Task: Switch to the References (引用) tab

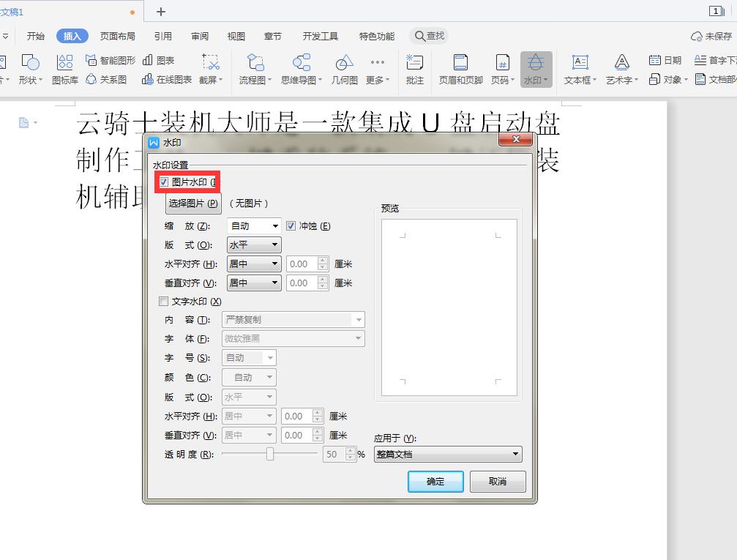Action: coord(162,36)
